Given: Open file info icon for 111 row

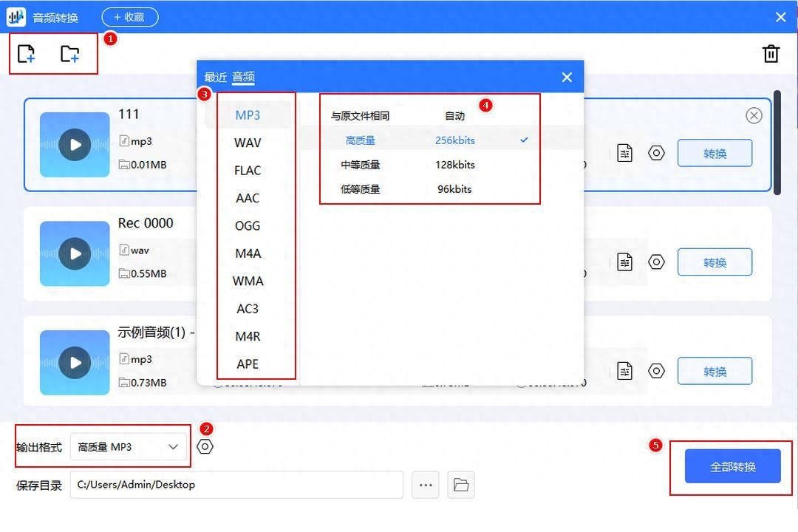Looking at the screenshot, I should [624, 153].
